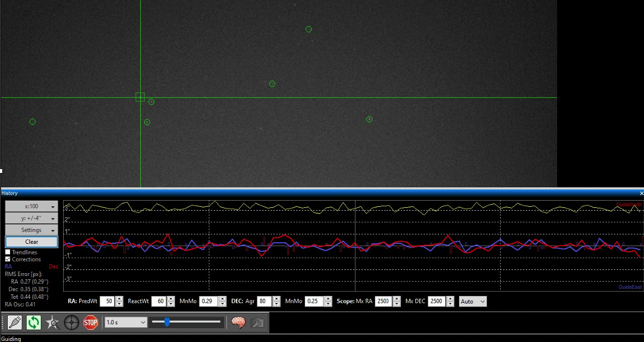This screenshot has height=342, width=644.
Task: Open the y: +/-4" range dropdown
Action: click(x=32, y=218)
